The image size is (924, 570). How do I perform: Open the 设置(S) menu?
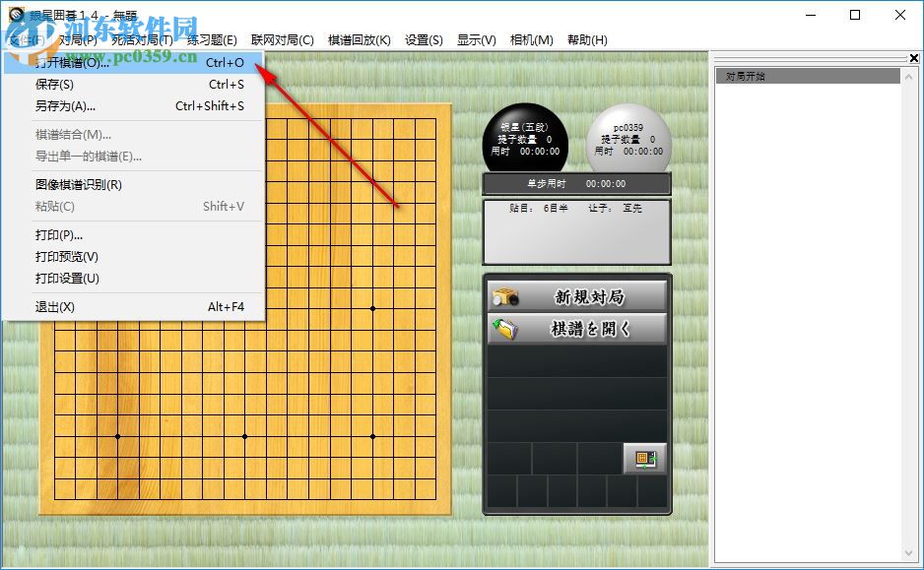[422, 39]
